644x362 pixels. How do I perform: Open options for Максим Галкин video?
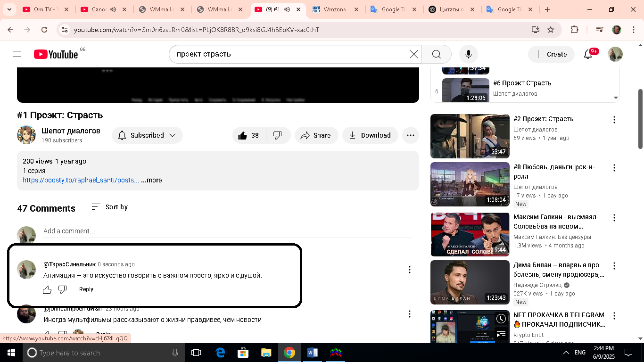click(x=614, y=218)
